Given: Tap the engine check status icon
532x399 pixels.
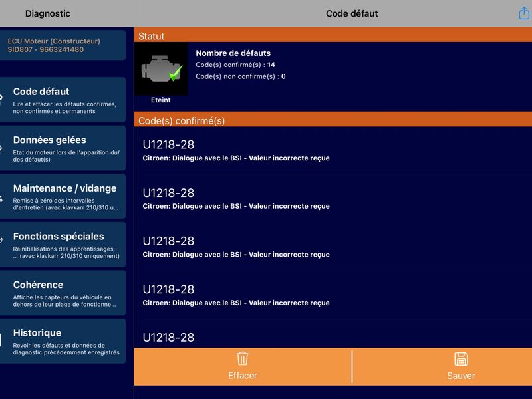Looking at the screenshot, I should [x=161, y=69].
